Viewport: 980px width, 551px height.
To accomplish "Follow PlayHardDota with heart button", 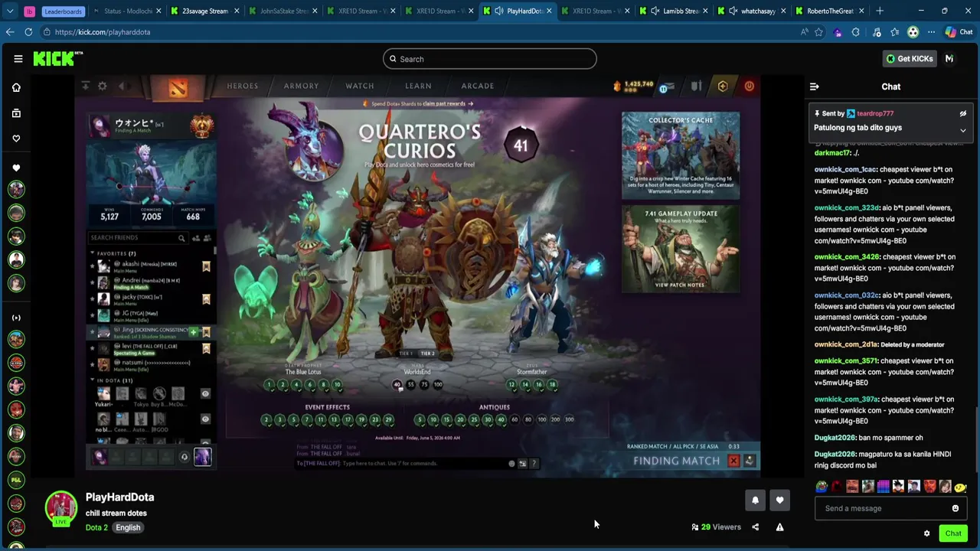I will [779, 500].
